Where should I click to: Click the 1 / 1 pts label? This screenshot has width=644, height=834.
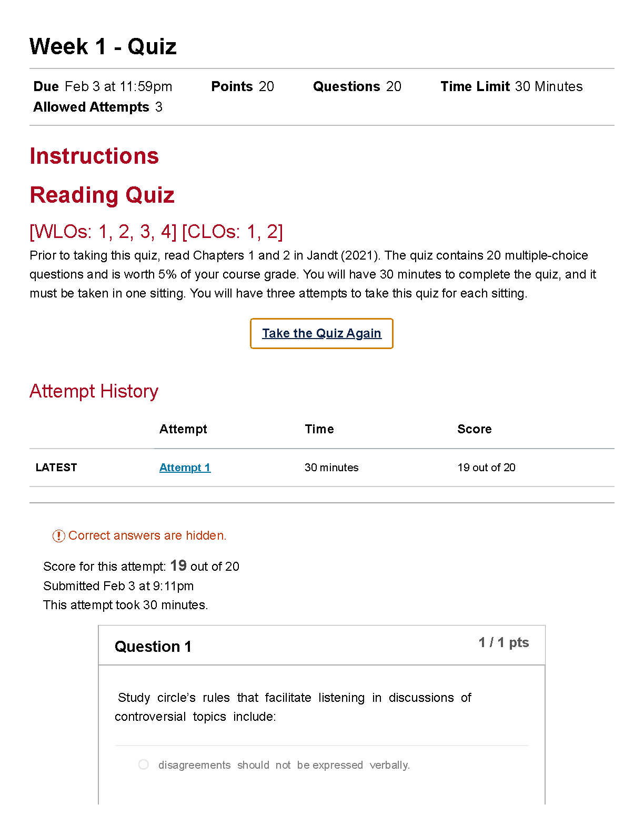504,642
